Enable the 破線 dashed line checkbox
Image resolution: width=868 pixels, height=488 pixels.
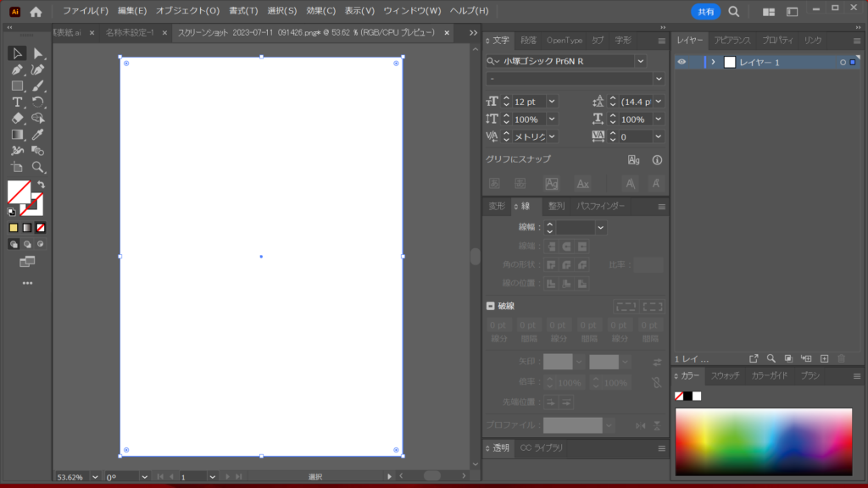pos(491,306)
